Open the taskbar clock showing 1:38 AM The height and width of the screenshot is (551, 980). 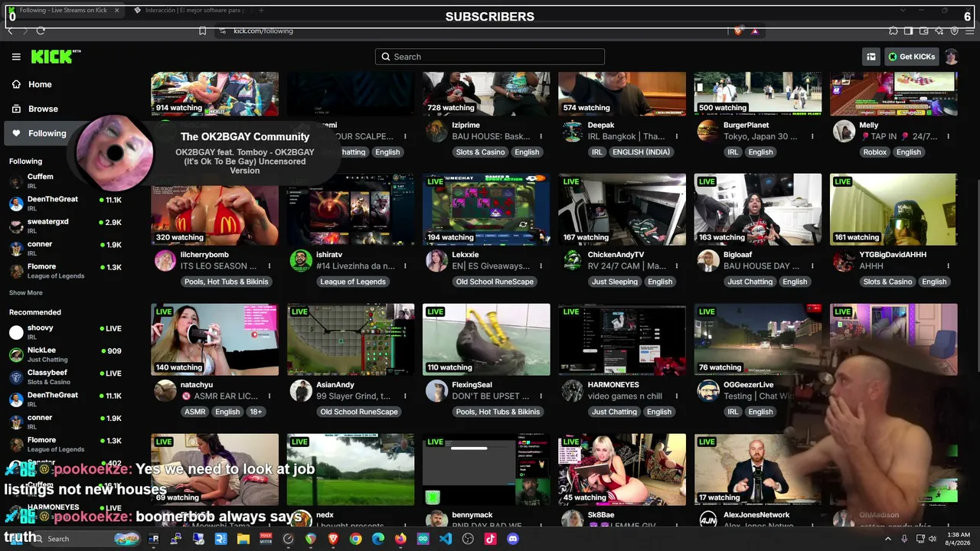[958, 539]
